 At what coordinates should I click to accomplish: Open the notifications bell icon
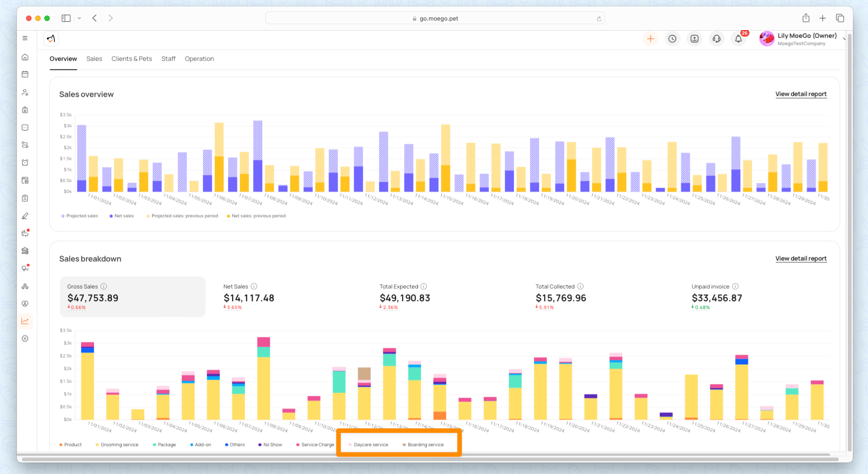point(738,39)
